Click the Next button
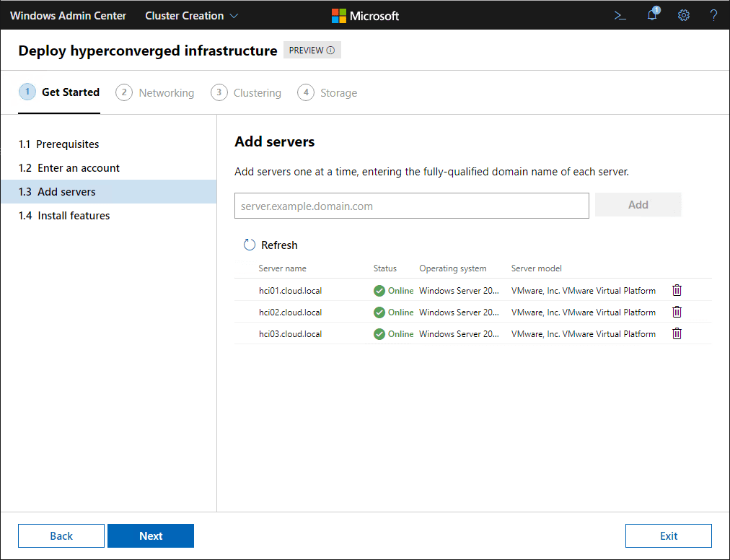The width and height of the screenshot is (730, 560). click(x=151, y=535)
